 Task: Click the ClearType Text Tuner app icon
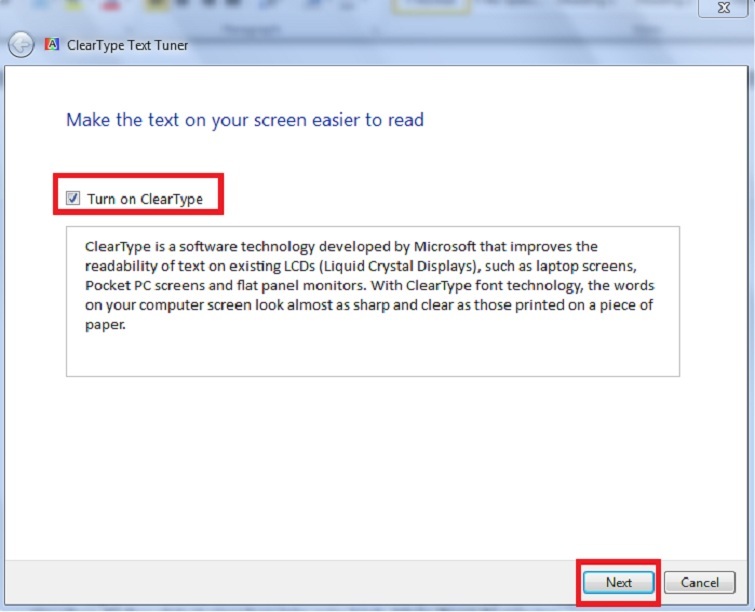coord(52,45)
